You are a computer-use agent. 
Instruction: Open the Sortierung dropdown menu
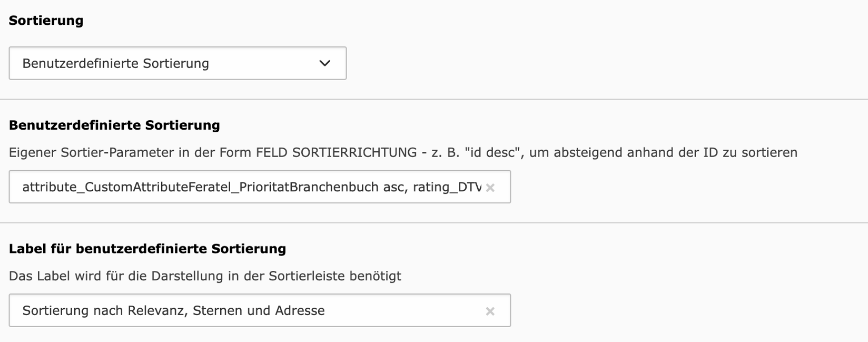point(177,63)
